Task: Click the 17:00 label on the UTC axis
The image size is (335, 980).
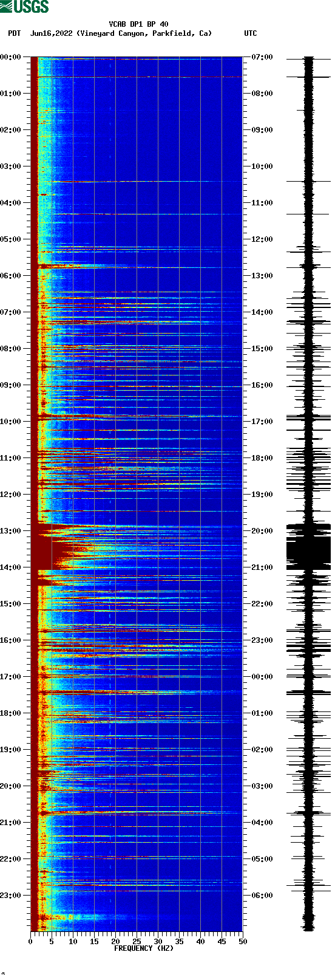Action: point(262,422)
